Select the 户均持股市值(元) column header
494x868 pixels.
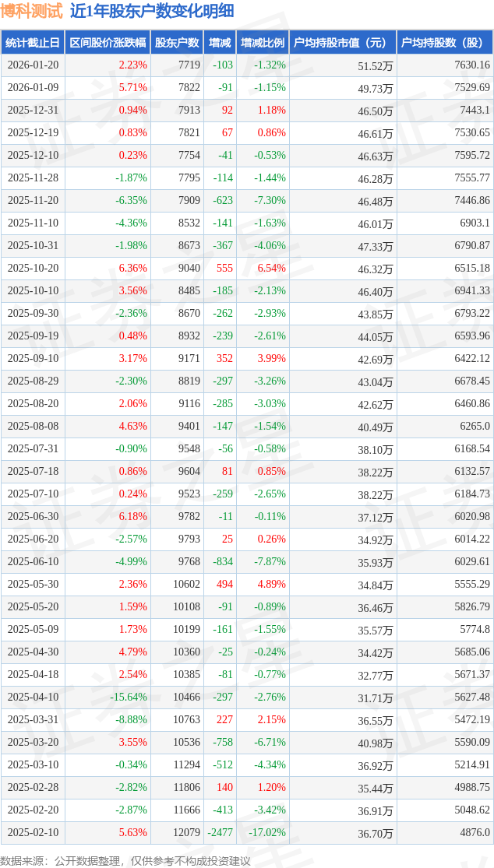point(343,43)
